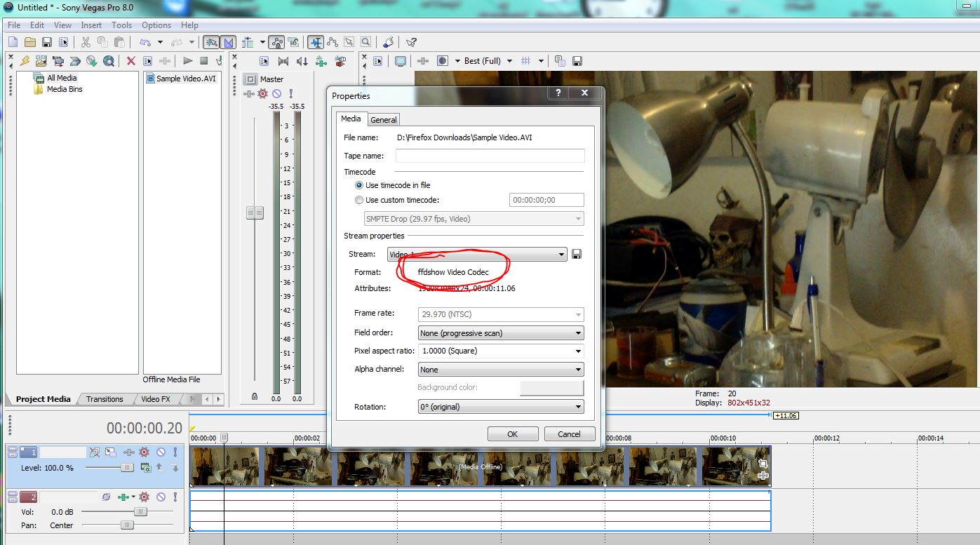Click the Master fader handle
980x545 pixels.
(x=255, y=213)
